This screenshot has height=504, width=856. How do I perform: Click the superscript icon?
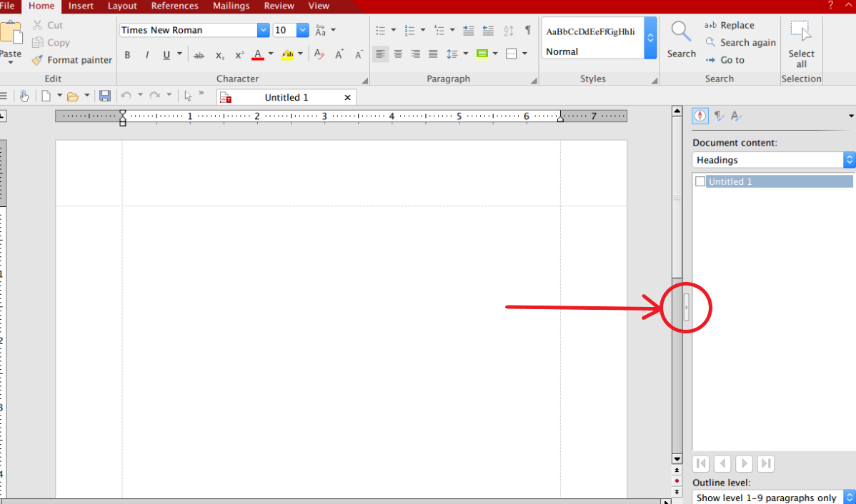[239, 55]
